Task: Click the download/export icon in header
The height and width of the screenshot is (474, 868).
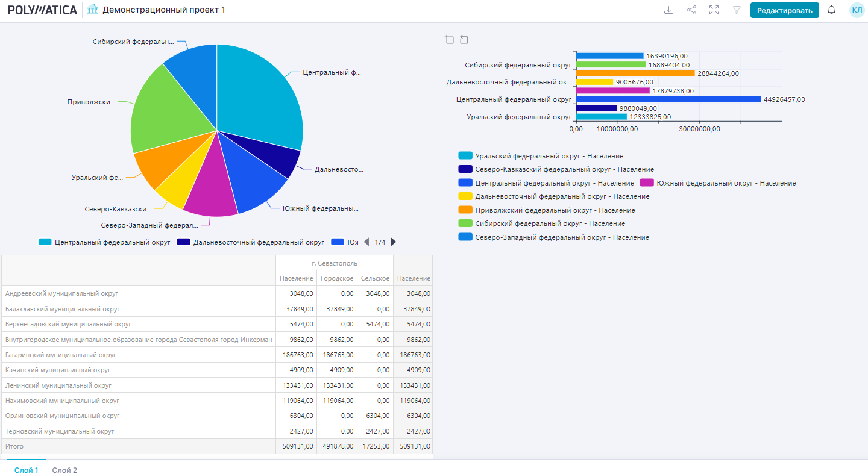Action: 668,10
